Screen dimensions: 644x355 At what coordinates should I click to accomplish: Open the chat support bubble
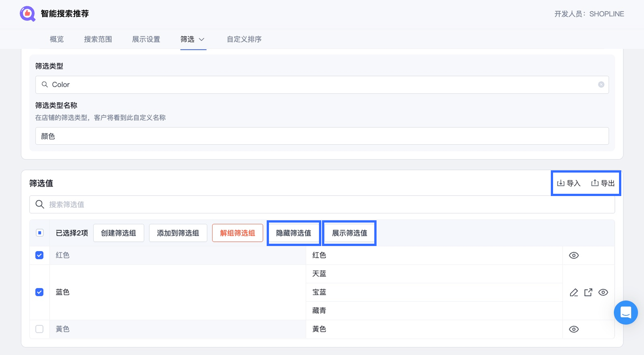click(x=625, y=313)
